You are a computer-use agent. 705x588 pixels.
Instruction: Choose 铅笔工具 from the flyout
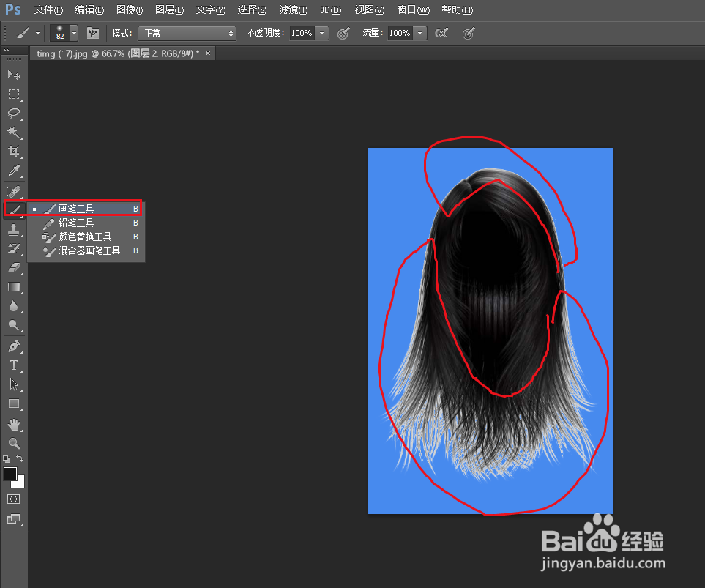(x=86, y=223)
